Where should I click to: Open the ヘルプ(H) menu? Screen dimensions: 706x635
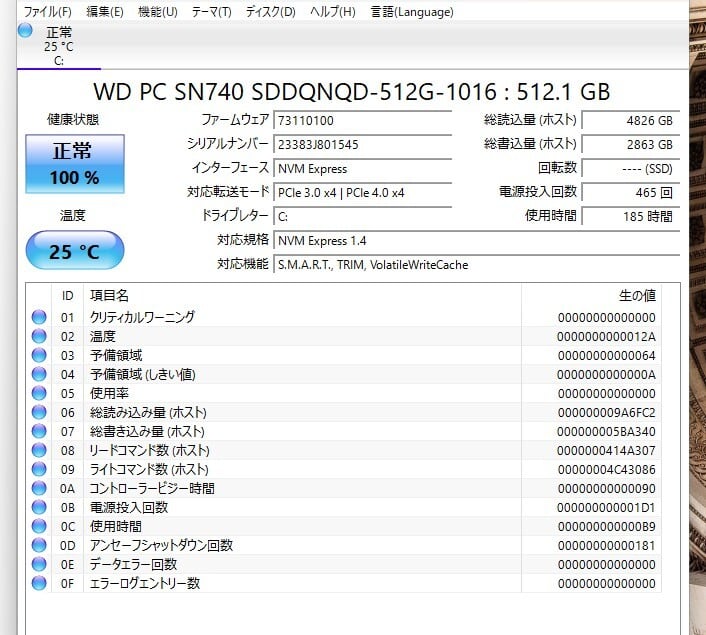point(332,12)
